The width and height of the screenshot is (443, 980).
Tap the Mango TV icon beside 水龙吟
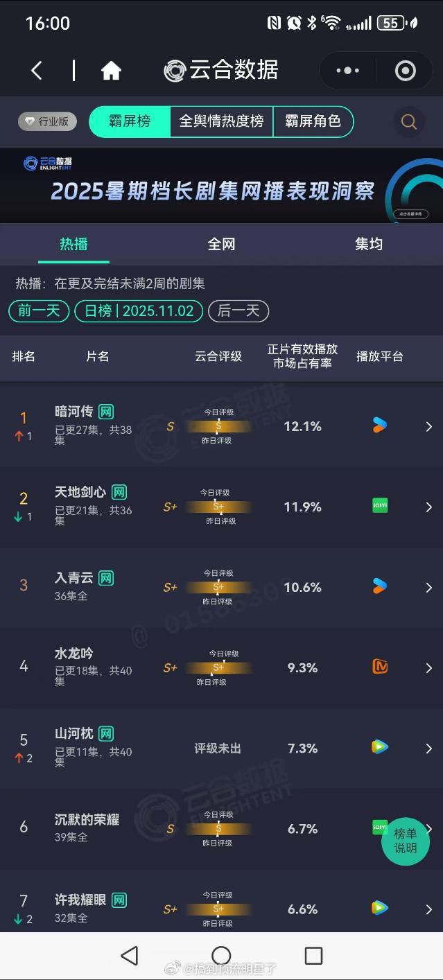pos(379,667)
